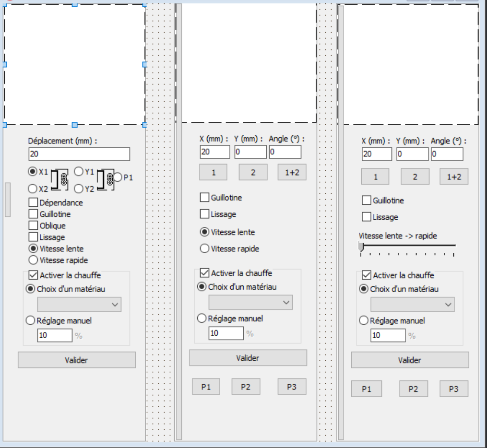Screen dimensions: 487x448
Task: Click the P2 button in the middle panel
Action: pos(246,387)
